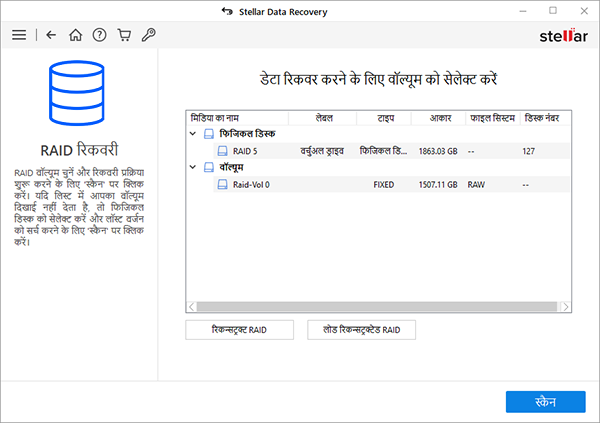This screenshot has width=600, height=423.
Task: Click the horizontal scrollbar right arrow
Action: [566, 307]
